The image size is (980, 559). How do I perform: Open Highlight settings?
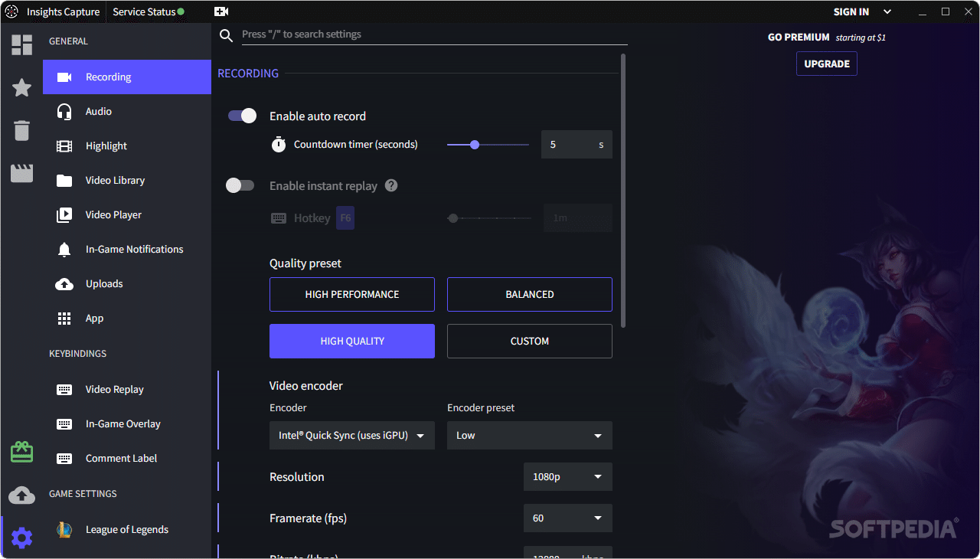pos(127,145)
